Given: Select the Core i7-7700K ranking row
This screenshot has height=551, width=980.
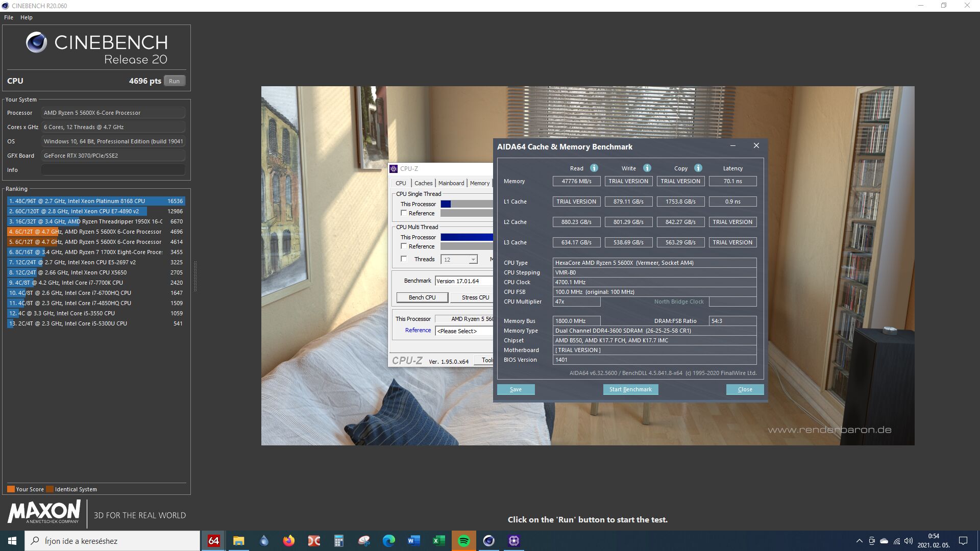Looking at the screenshot, I should pyautogui.click(x=96, y=283).
